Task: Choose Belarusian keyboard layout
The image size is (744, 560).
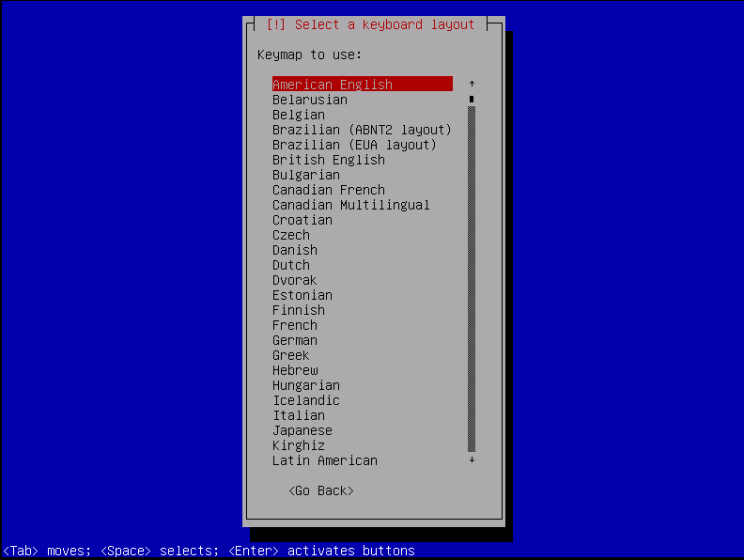Action: coord(310,100)
